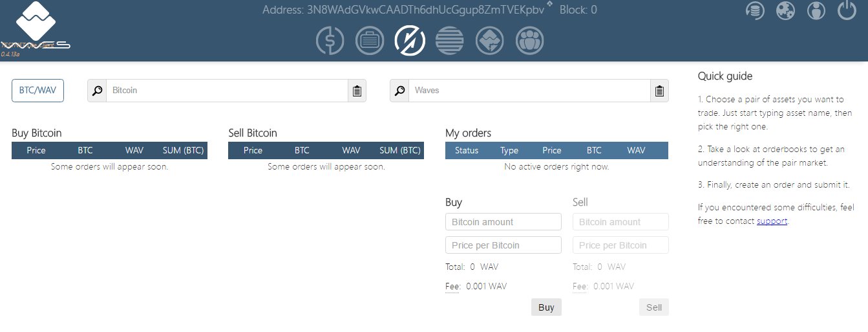Click SUM (BTC) header in Buy Bitcoin table
Image resolution: width=868 pixels, height=332 pixels.
click(x=183, y=150)
